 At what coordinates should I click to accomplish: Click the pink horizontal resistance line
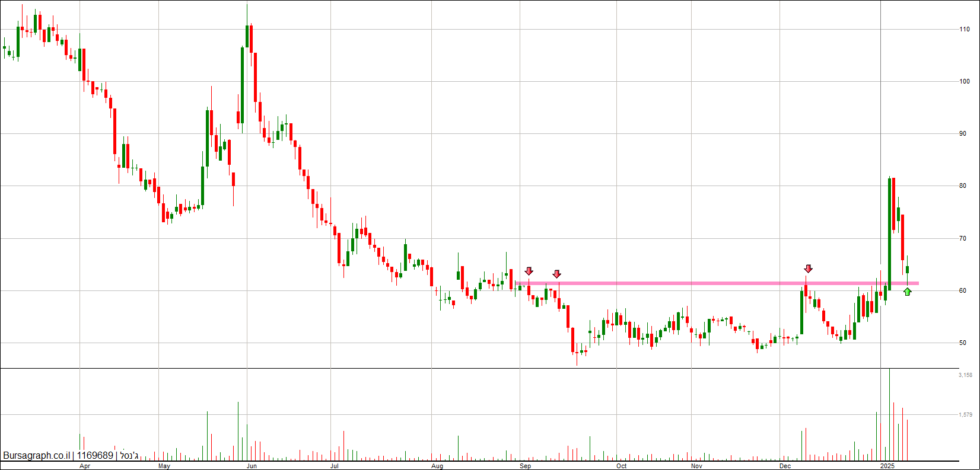coord(717,283)
